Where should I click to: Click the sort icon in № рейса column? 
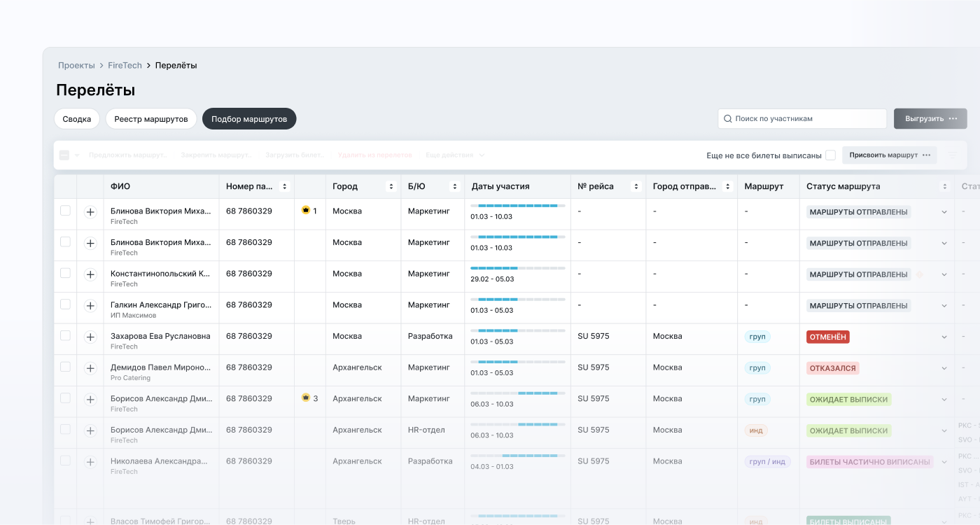pyautogui.click(x=636, y=187)
